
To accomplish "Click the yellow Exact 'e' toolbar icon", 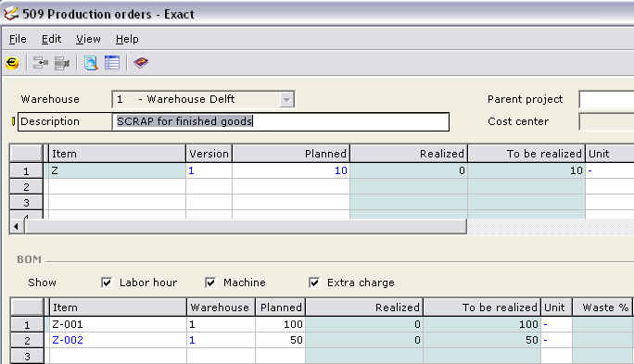I will (12, 63).
